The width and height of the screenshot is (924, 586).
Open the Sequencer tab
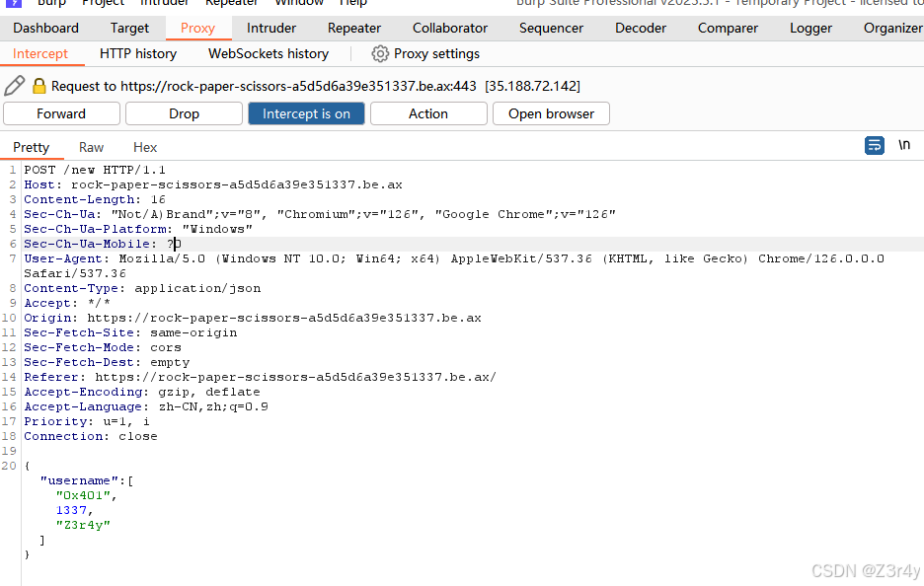tap(551, 29)
